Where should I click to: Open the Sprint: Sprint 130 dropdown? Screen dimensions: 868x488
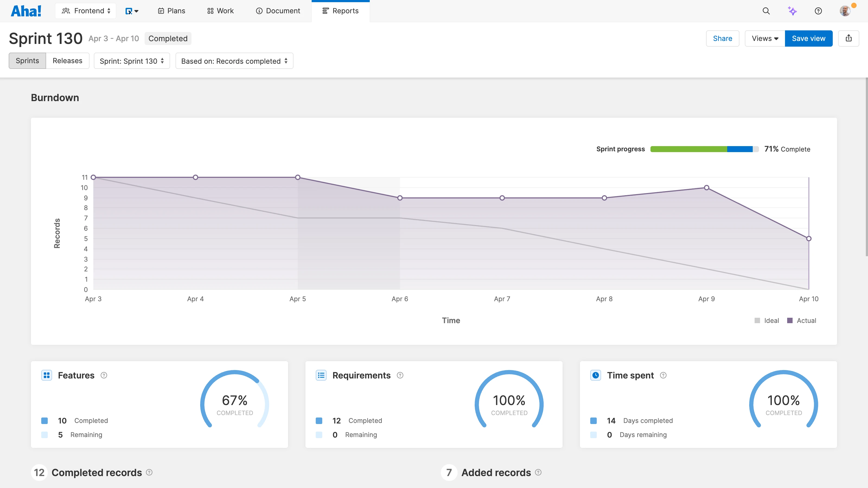[x=132, y=61]
